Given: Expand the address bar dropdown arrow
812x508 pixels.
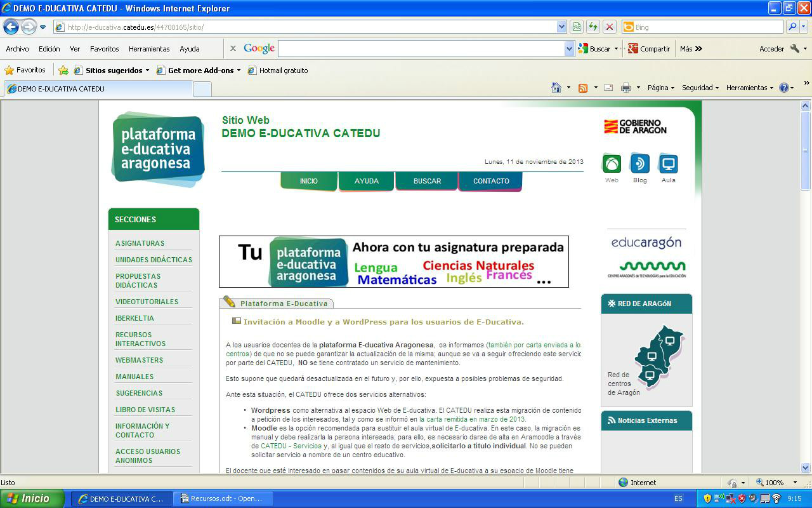Looking at the screenshot, I should point(561,27).
